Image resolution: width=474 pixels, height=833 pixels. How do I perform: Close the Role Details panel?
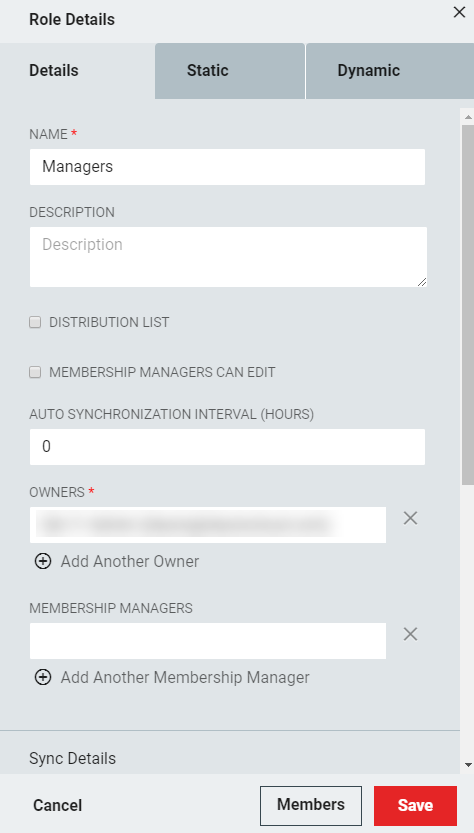pos(459,12)
